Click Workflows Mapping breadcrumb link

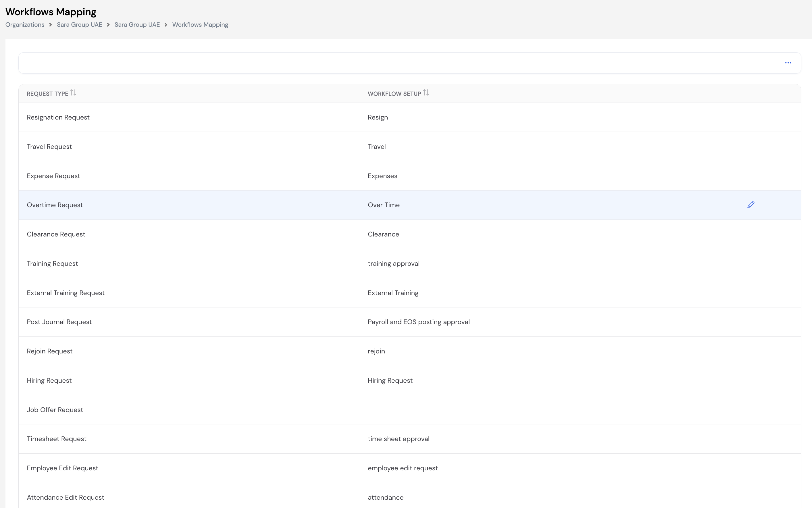[200, 25]
